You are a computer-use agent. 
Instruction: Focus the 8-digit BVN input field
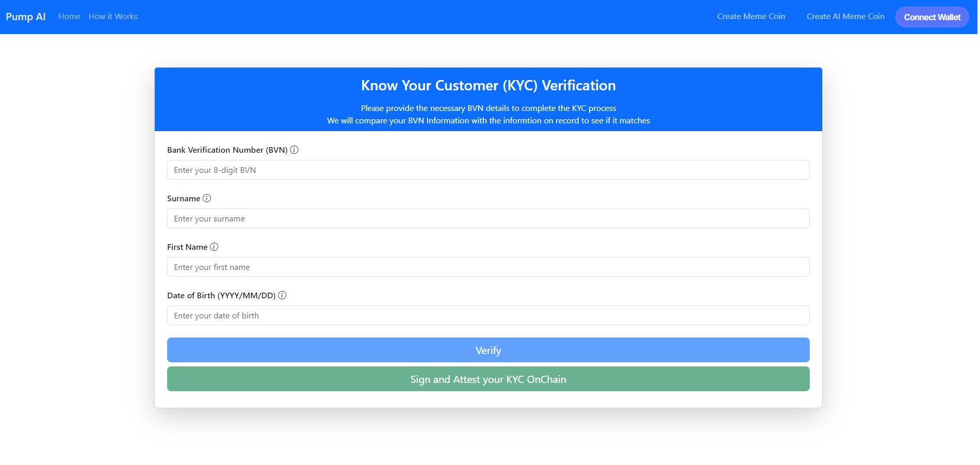tap(488, 170)
